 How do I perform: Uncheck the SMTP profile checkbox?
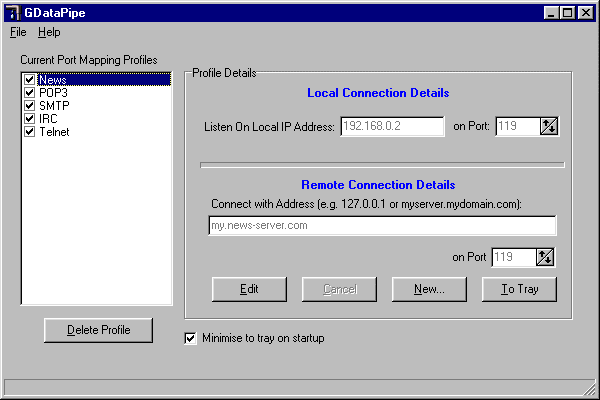point(29,105)
